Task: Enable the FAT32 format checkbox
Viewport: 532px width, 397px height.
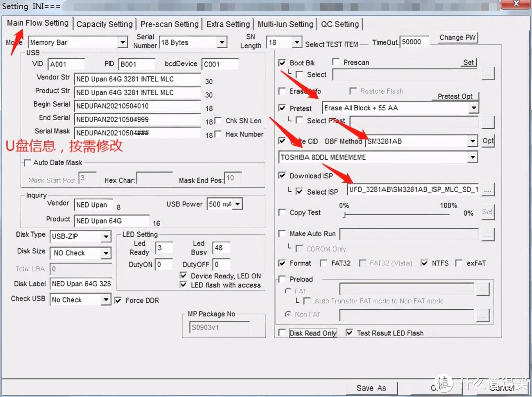Action: [324, 263]
